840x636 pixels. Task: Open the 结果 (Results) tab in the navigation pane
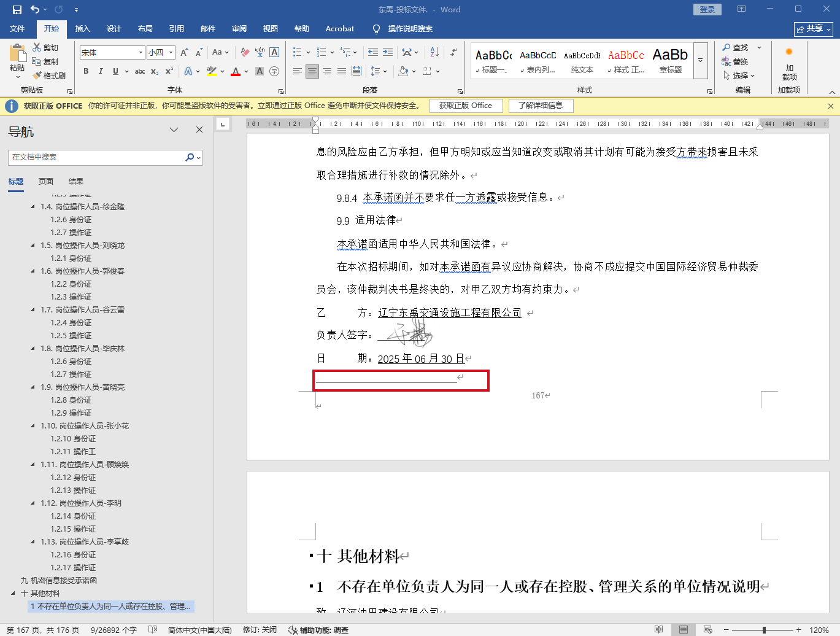point(76,182)
